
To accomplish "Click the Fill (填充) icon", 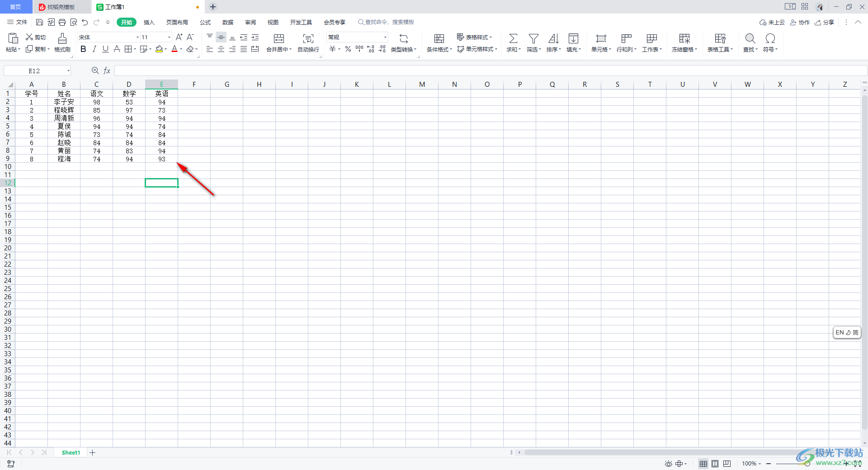I will tap(573, 38).
